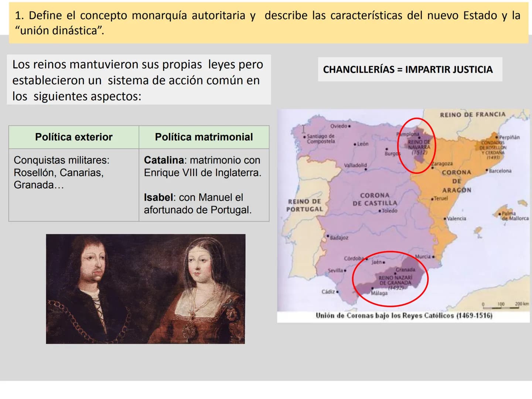Click the 'Teruel' city label
This screenshot has width=532, height=399.
pyautogui.click(x=440, y=198)
